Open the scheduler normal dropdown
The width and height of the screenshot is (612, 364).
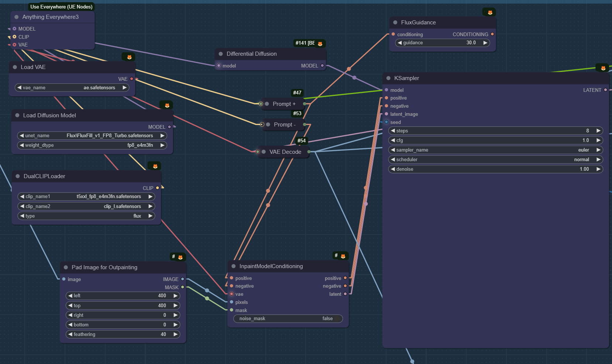(495, 160)
